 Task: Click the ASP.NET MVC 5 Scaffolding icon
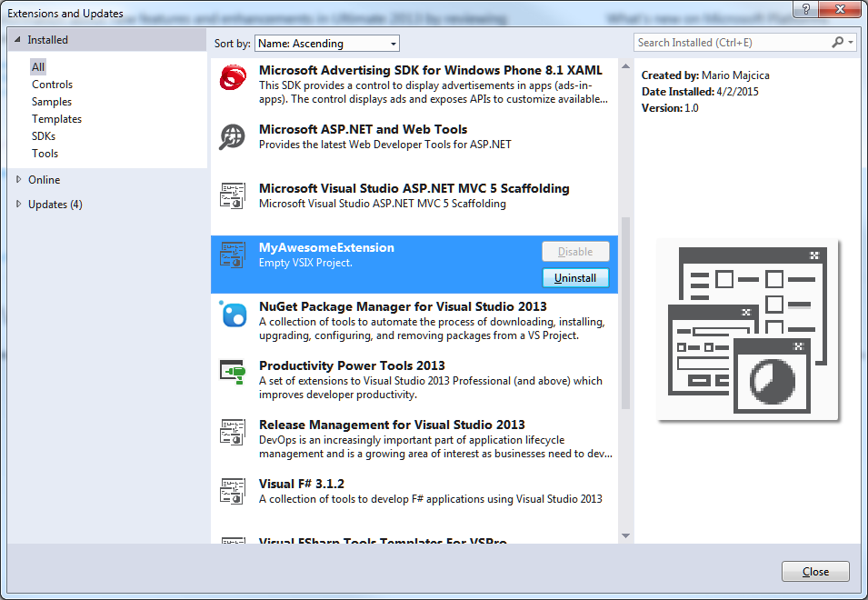coord(233,196)
